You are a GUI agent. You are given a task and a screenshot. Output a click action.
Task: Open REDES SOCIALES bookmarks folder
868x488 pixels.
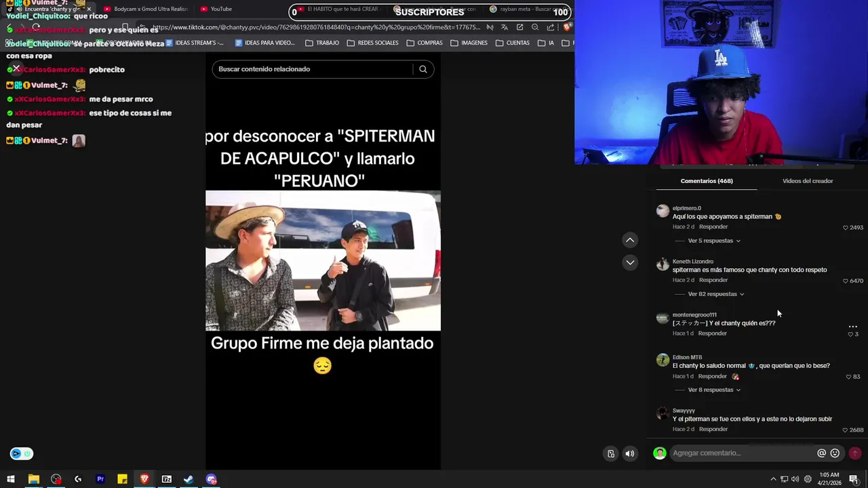(372, 43)
